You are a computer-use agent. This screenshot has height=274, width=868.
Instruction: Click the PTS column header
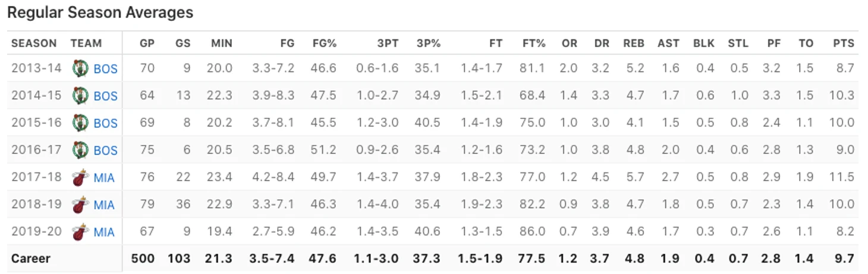(x=844, y=43)
